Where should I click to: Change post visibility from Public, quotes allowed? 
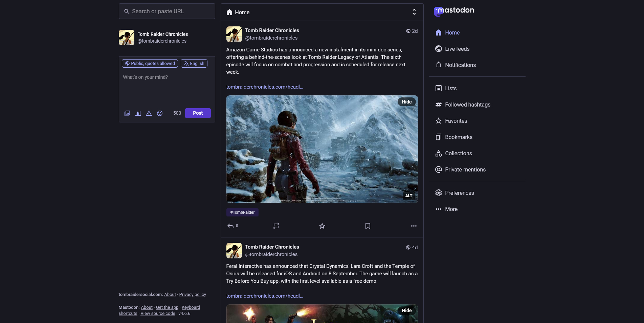coord(150,64)
